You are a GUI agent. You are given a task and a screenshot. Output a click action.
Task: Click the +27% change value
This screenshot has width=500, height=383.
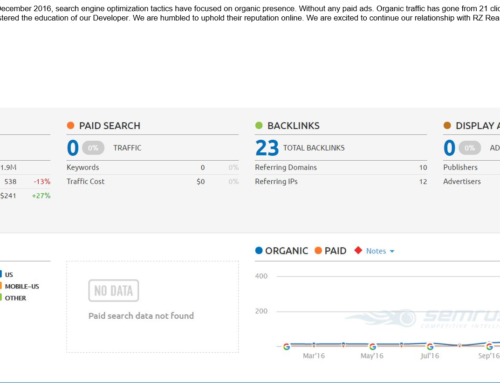point(41,196)
